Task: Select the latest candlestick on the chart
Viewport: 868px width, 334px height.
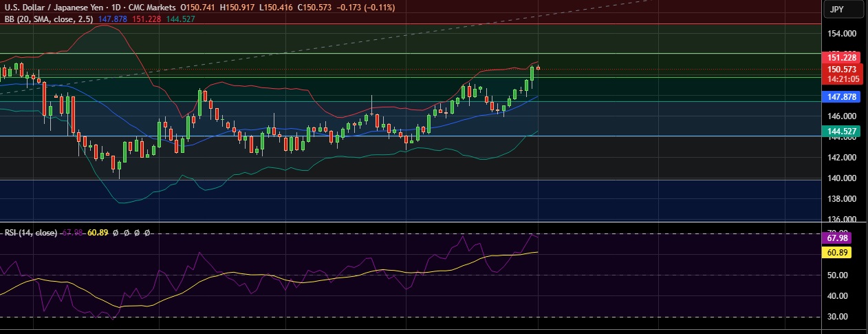Action: click(x=538, y=67)
